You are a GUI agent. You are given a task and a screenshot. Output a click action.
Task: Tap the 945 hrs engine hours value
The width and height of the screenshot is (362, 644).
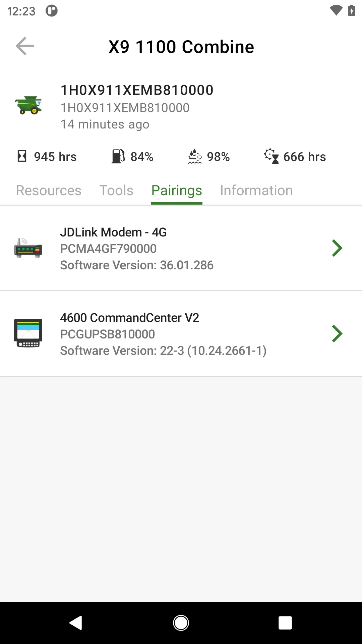[x=55, y=157]
